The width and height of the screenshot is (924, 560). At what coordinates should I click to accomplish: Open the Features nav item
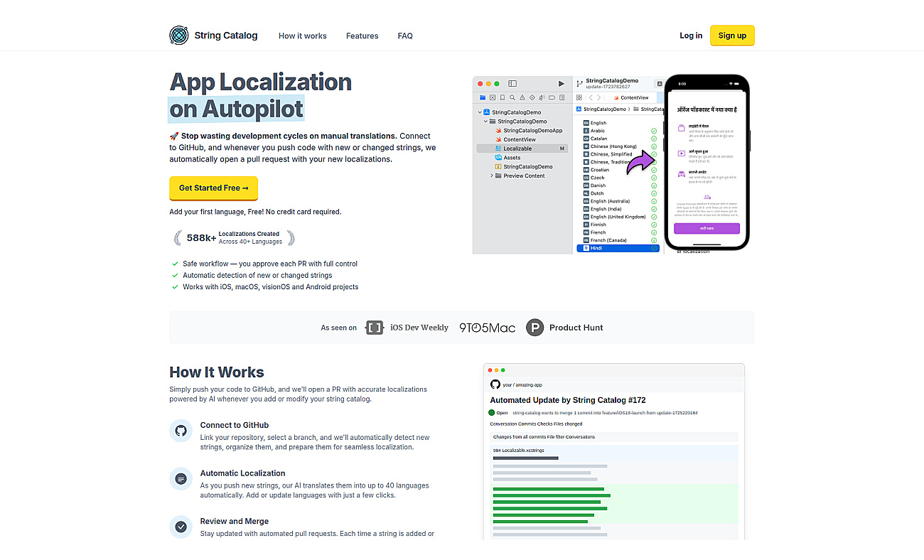(362, 36)
